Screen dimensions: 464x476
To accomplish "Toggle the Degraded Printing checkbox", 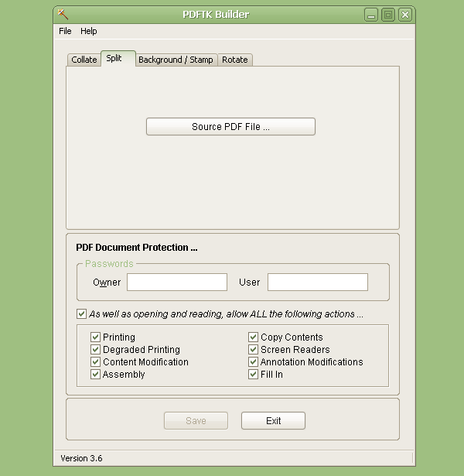I will (x=95, y=349).
